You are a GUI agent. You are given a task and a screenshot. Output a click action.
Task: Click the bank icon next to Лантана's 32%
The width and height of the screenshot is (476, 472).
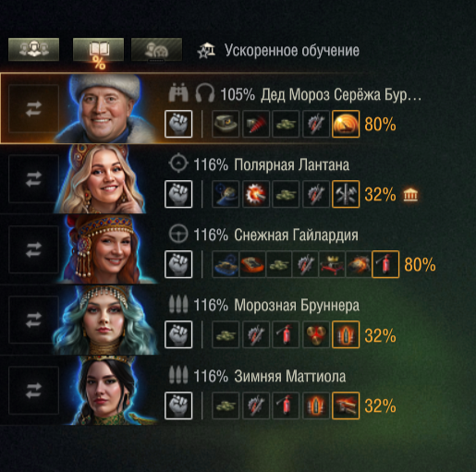(411, 195)
